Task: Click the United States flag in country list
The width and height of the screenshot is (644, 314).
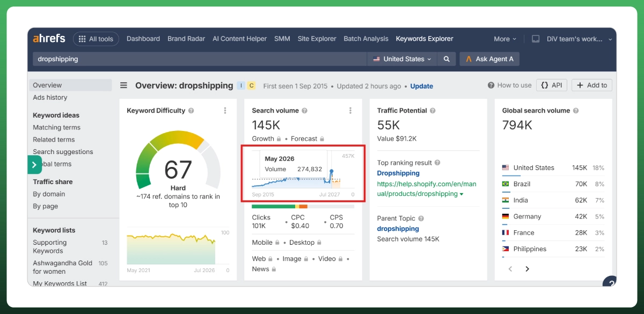Action: pyautogui.click(x=506, y=167)
